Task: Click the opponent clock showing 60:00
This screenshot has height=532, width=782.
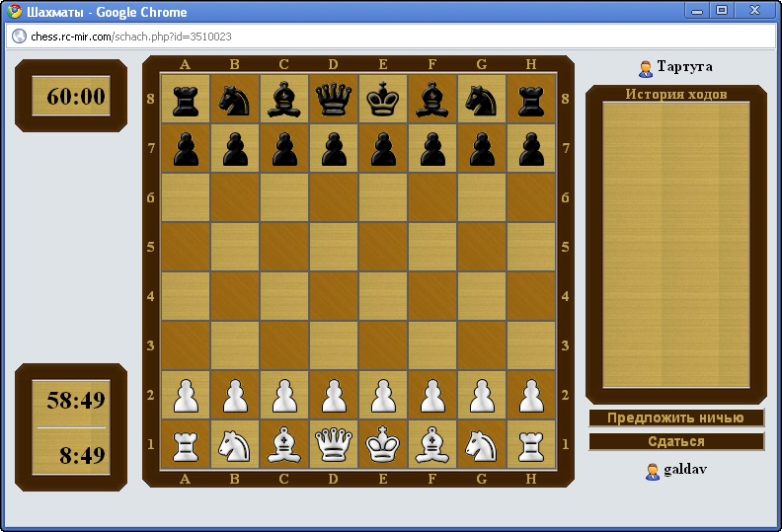Action: (x=71, y=96)
